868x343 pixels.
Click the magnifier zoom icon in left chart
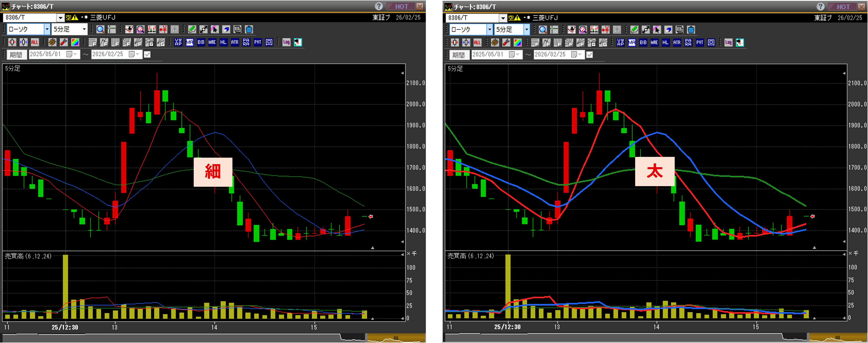100,29
